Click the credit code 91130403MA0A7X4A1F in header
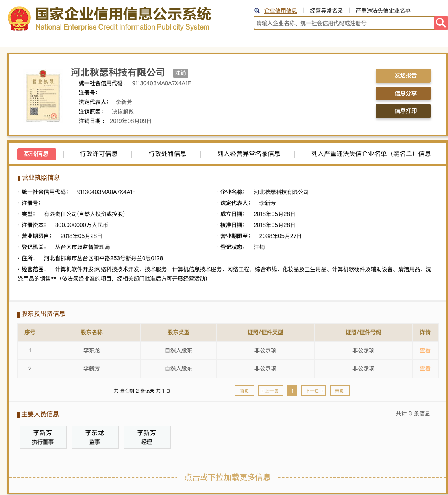Image resolution: width=448 pixels, height=495 pixels. tap(161, 83)
